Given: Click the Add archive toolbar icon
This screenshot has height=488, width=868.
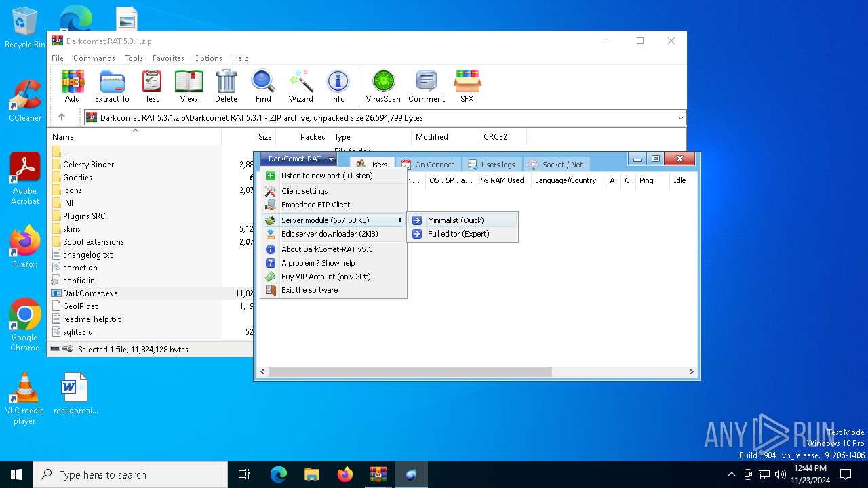Looking at the screenshot, I should pos(73,86).
